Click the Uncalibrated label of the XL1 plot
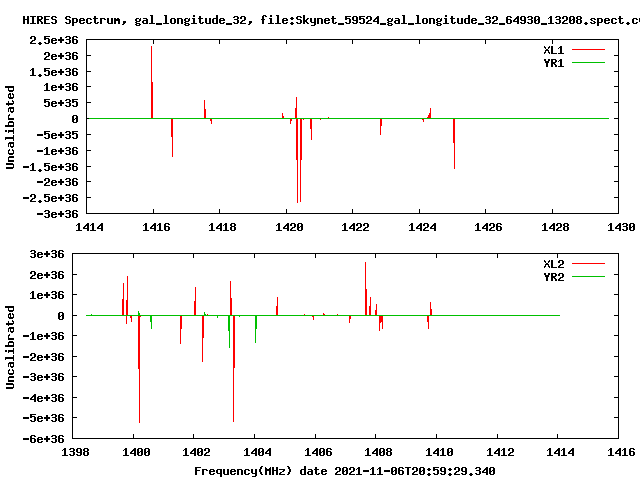This screenshot has width=640, height=480. point(10,127)
